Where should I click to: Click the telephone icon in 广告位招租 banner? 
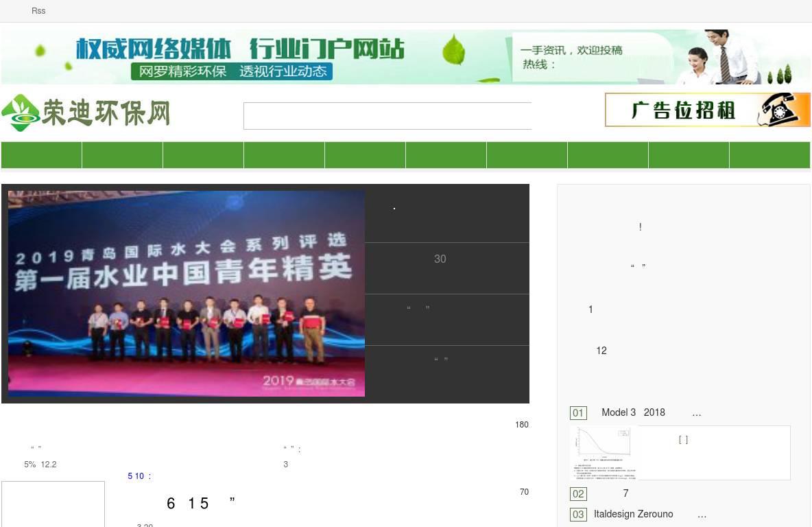pos(783,110)
